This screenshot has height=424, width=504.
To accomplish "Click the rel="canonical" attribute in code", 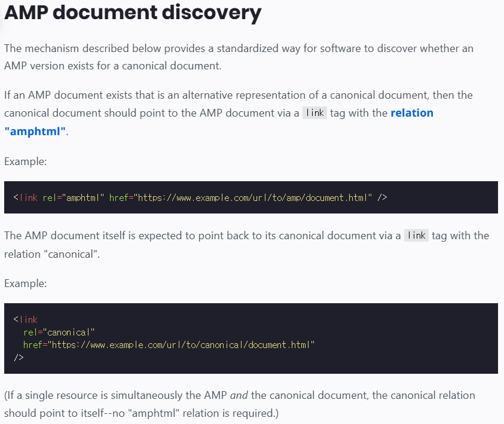I will tap(59, 332).
